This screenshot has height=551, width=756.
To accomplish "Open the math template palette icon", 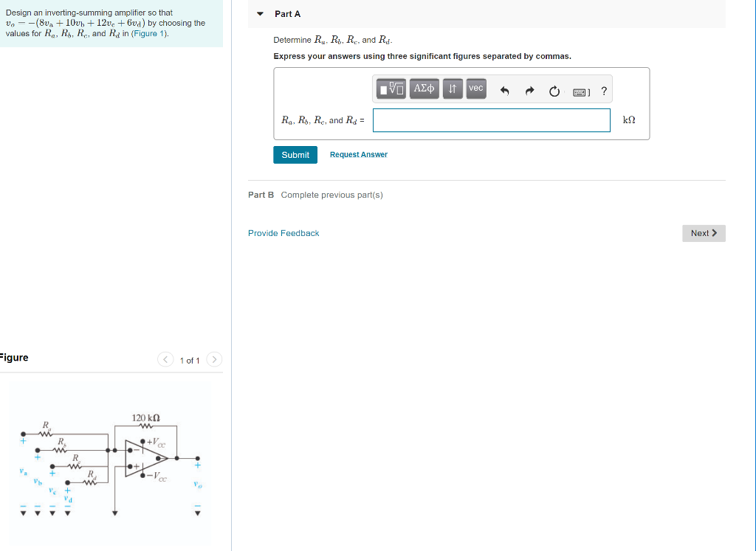I will (391, 88).
